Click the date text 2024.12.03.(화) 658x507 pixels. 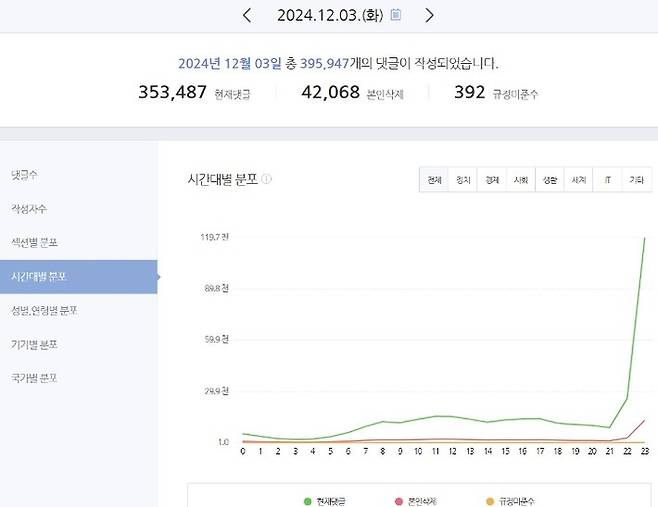pyautogui.click(x=330, y=16)
